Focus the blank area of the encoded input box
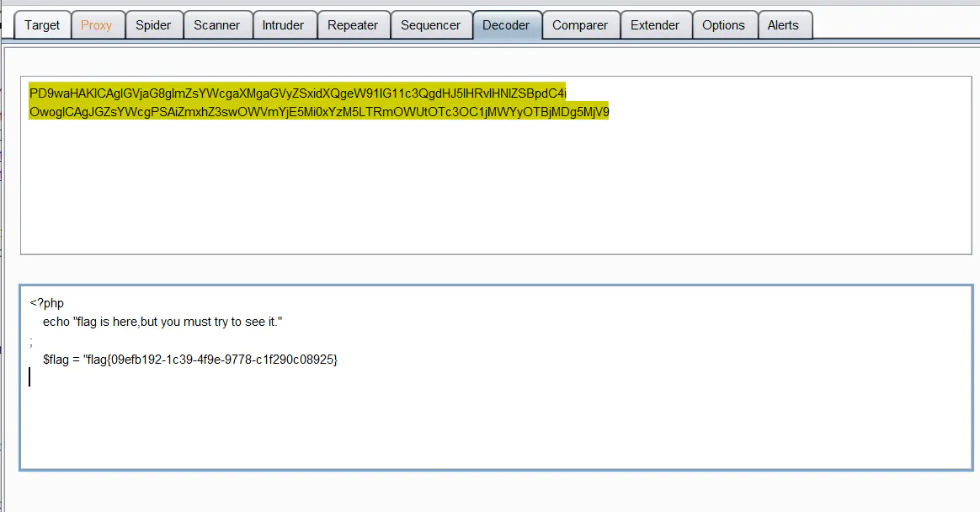The height and width of the screenshot is (512, 980). (495, 194)
